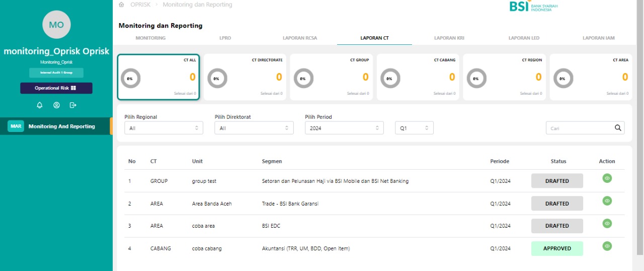The image size is (644, 271).
Task: Click the Operational Risk button
Action: pos(56,88)
